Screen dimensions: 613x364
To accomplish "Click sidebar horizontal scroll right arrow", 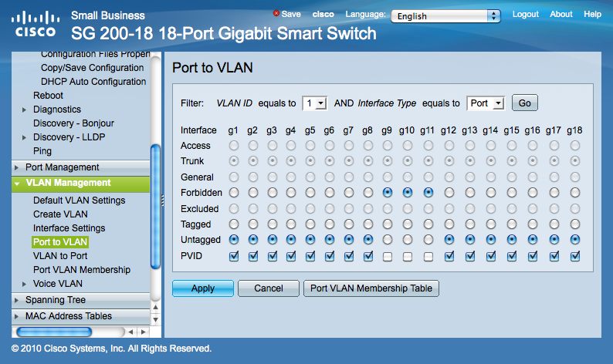I will click(x=144, y=332).
